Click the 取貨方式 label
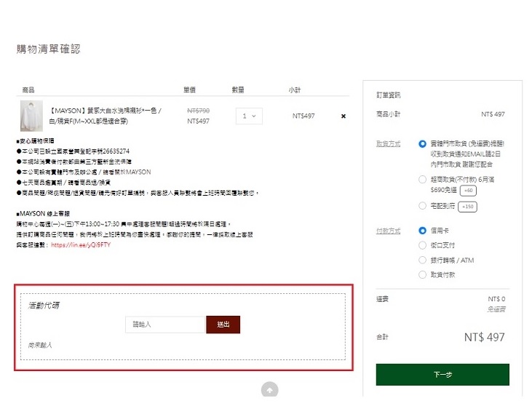The height and width of the screenshot is (406, 532). 388,144
